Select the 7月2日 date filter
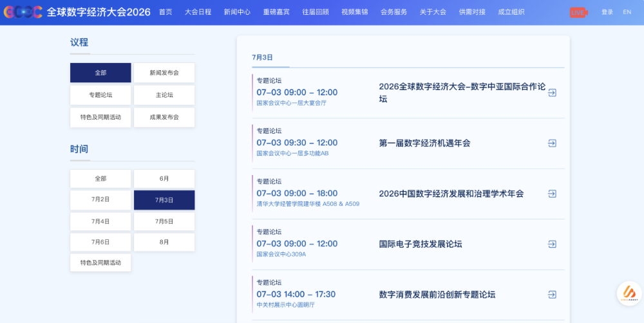The height and width of the screenshot is (323, 644). (100, 200)
